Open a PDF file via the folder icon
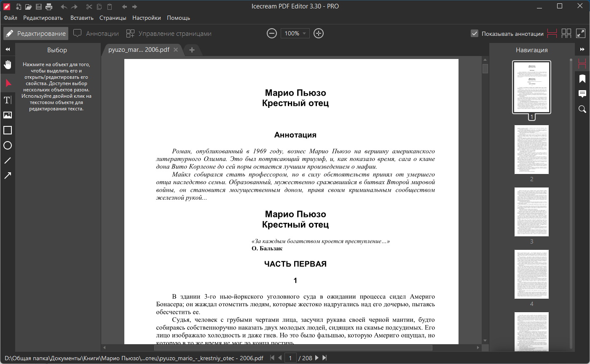Screen dimensions: 590x364 pos(28,6)
